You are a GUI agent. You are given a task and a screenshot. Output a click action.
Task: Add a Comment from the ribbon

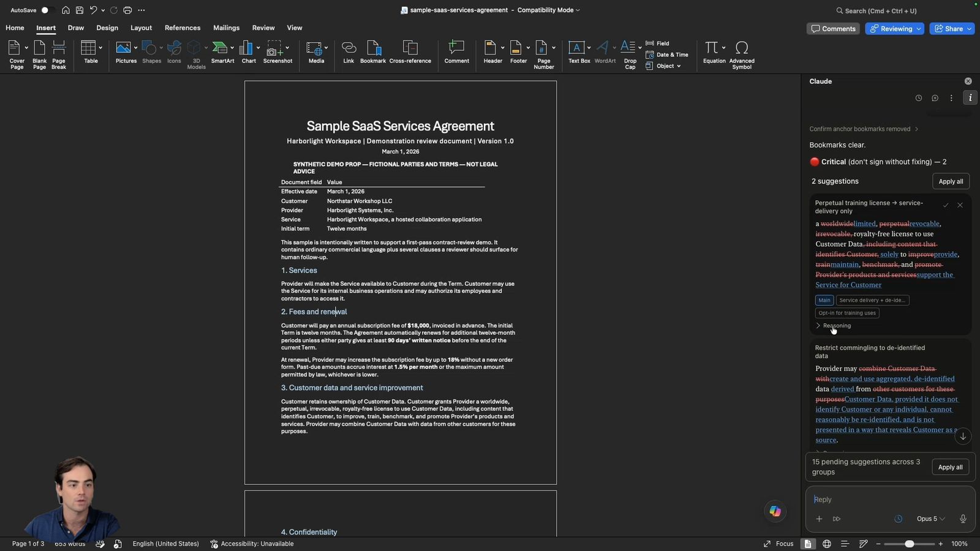(x=456, y=51)
